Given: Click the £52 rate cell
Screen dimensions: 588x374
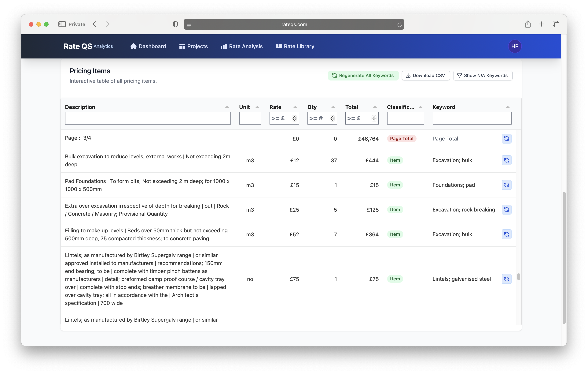Looking at the screenshot, I should pos(294,234).
